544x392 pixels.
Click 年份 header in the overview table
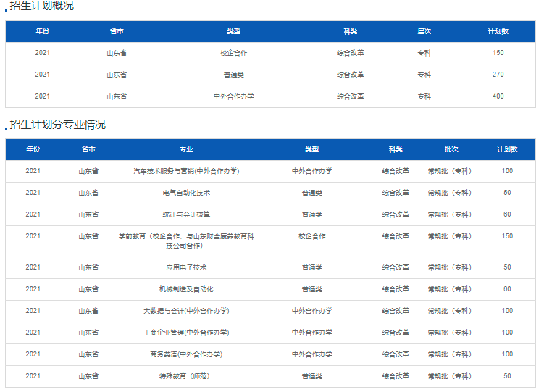[42, 31]
